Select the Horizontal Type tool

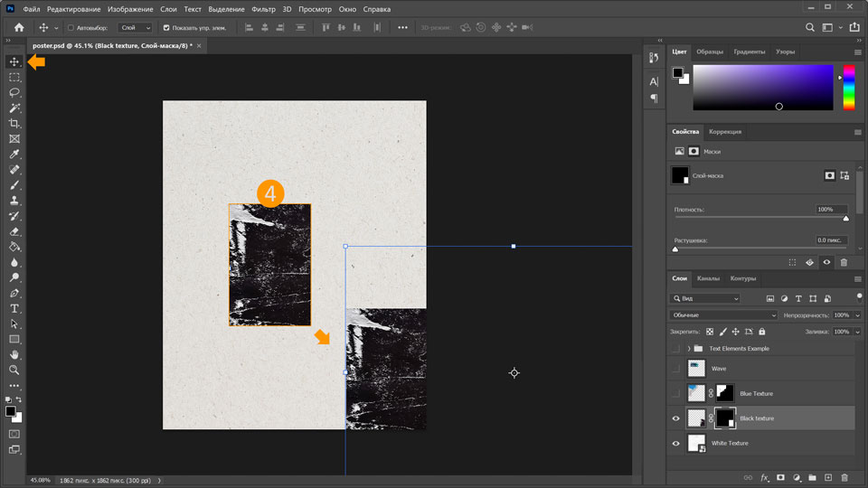pos(14,308)
